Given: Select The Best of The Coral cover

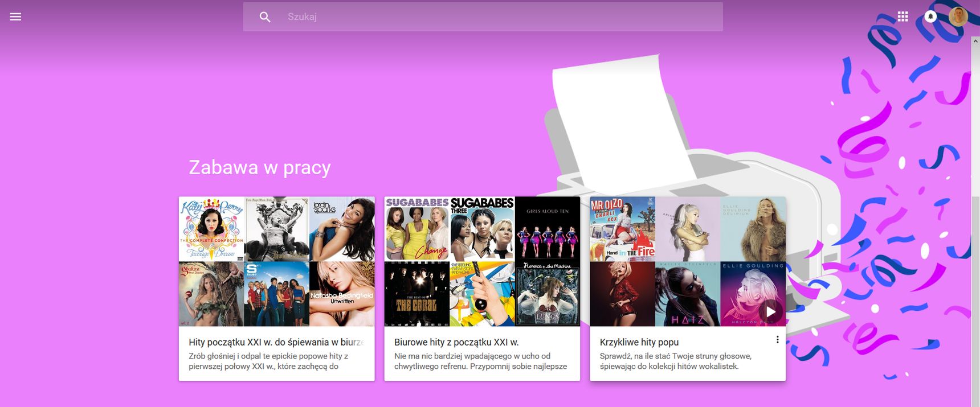Looking at the screenshot, I should click(417, 294).
